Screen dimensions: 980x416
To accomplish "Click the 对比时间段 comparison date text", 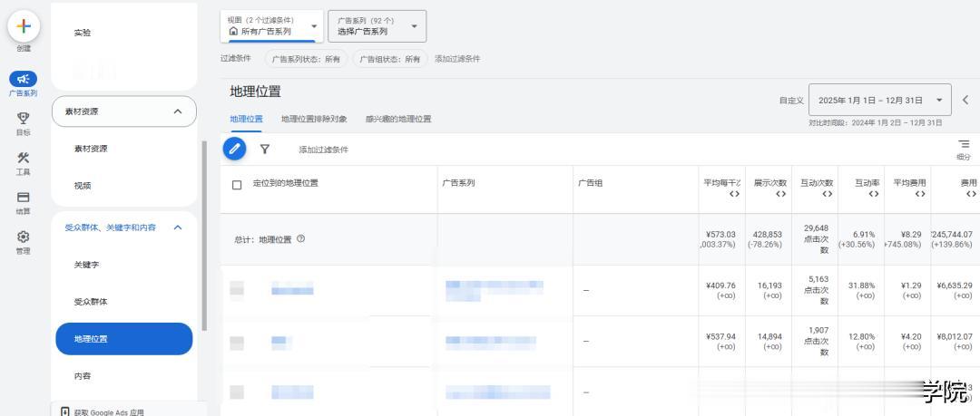I will [875, 123].
